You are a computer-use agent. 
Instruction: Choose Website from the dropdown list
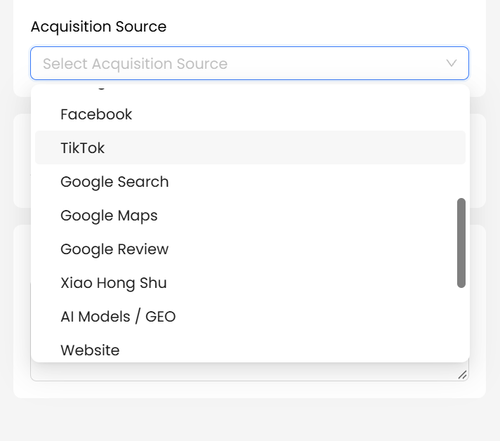click(x=250, y=348)
